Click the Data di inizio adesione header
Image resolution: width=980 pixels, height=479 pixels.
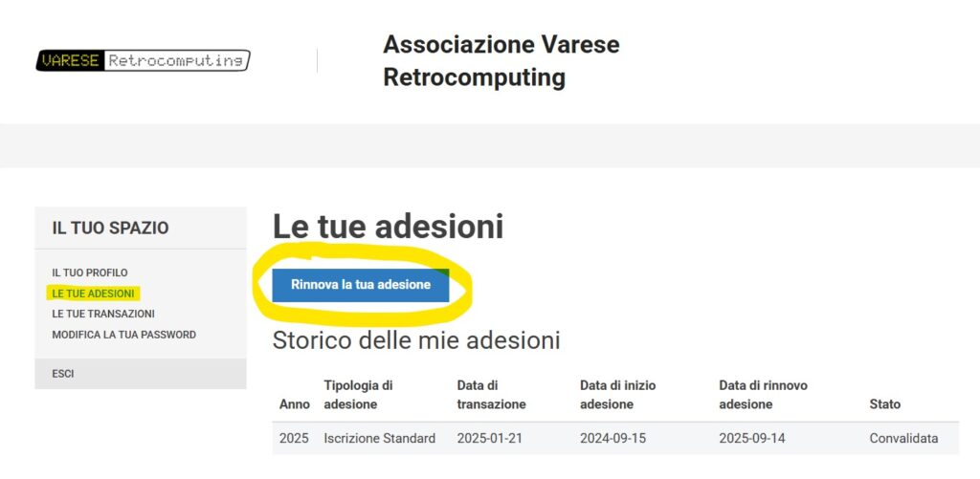(618, 395)
